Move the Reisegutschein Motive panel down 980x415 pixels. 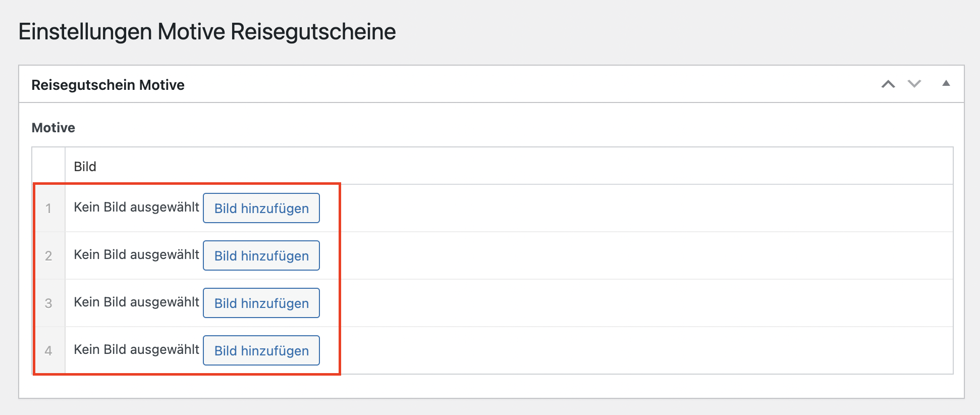click(914, 84)
